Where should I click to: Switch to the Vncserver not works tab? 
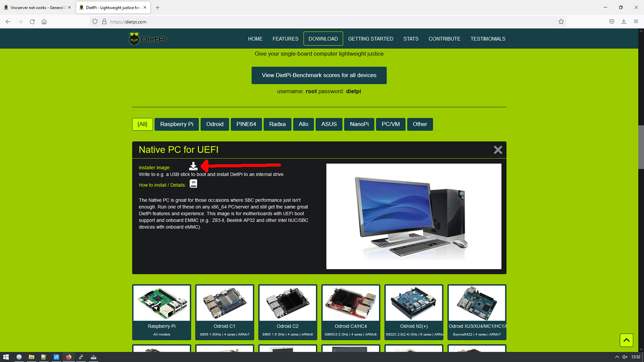[x=37, y=7]
